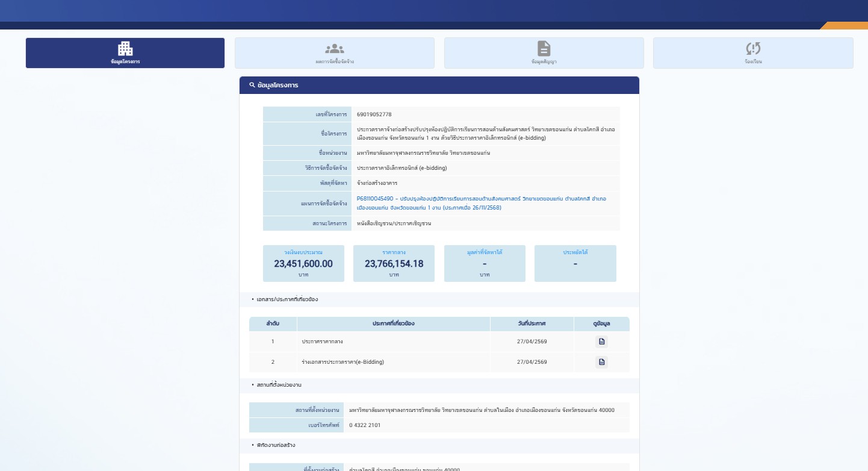Viewport: 868px width, 471px height.
Task: Click the phone number 0 4322 2101
Action: coord(365,425)
